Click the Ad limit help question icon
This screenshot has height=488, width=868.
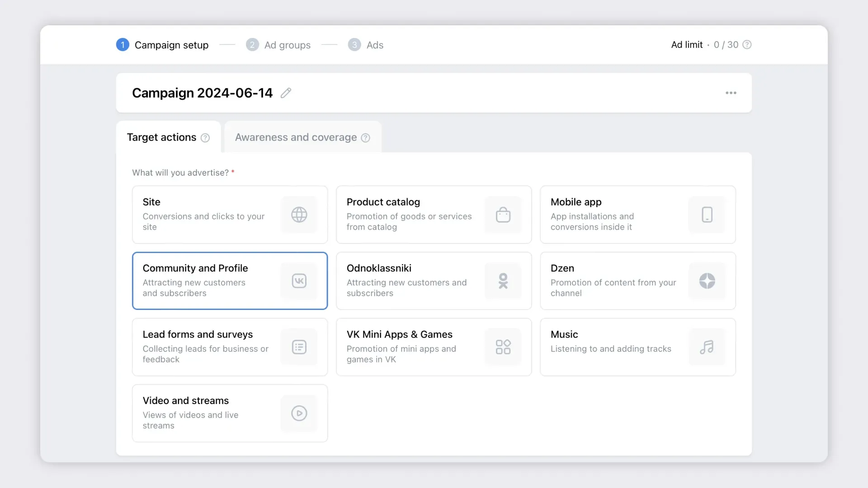coord(747,45)
